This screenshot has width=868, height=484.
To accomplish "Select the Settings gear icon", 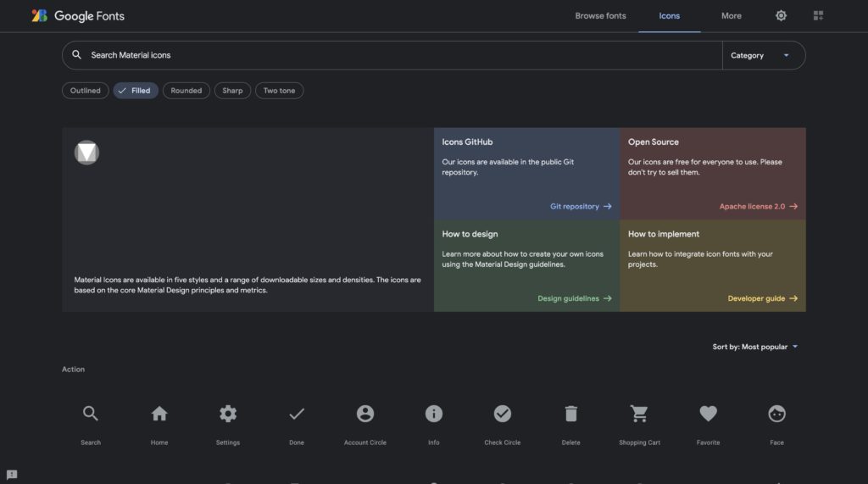I will (227, 413).
